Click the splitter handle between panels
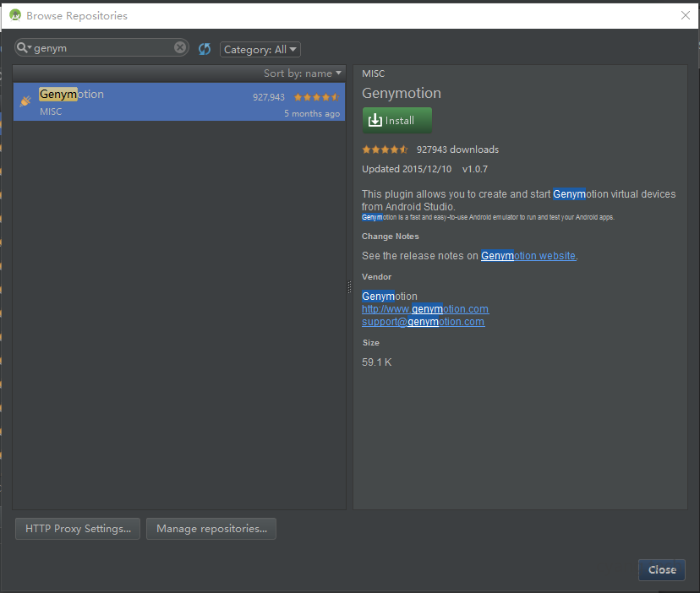The height and width of the screenshot is (593, 700). tap(349, 287)
